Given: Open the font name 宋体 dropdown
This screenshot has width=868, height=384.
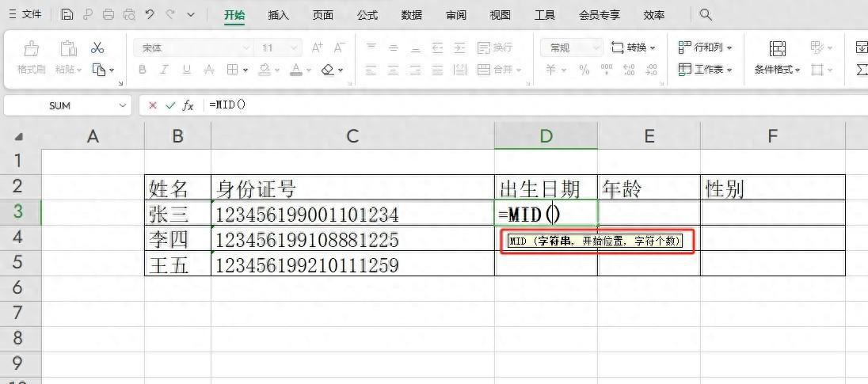Looking at the screenshot, I should 246,48.
